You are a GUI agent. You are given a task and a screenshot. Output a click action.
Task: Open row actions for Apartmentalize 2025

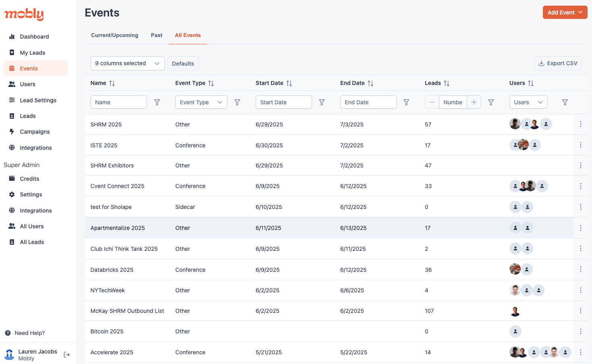tap(581, 228)
